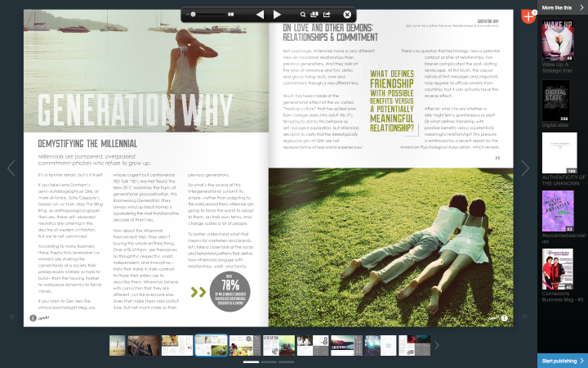Select the Content spread thumbnail in strip

pos(143,345)
